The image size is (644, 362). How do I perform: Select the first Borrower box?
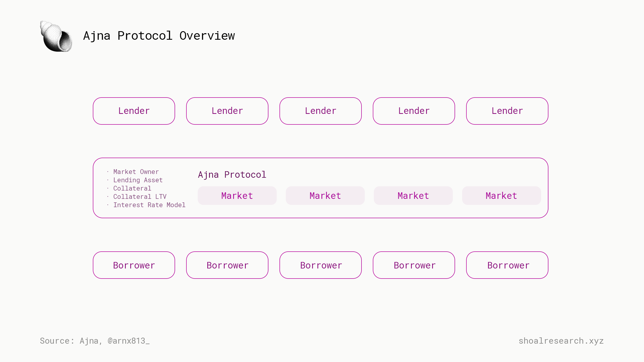[134, 265]
